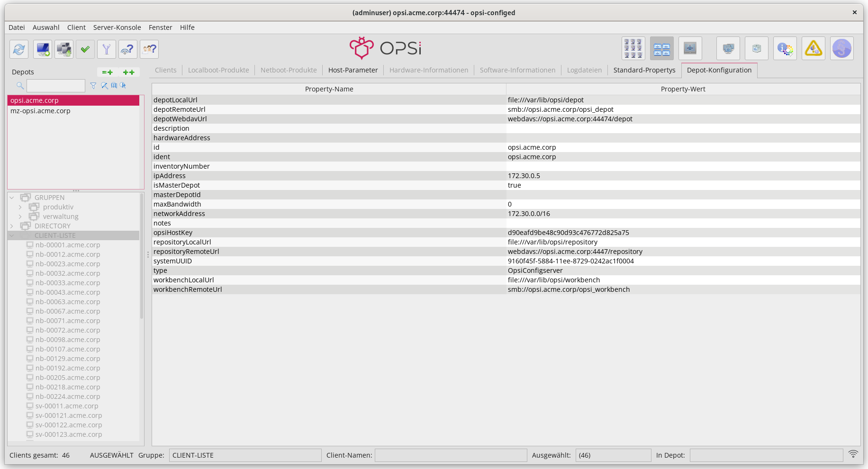Image resolution: width=868 pixels, height=469 pixels.
Task: Switch to the Host-Parameter tab
Action: 353,70
